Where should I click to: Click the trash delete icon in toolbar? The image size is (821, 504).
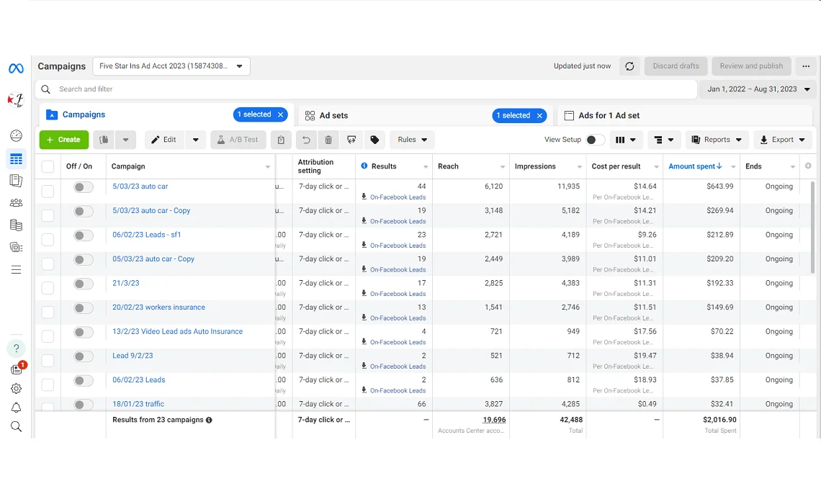point(328,140)
